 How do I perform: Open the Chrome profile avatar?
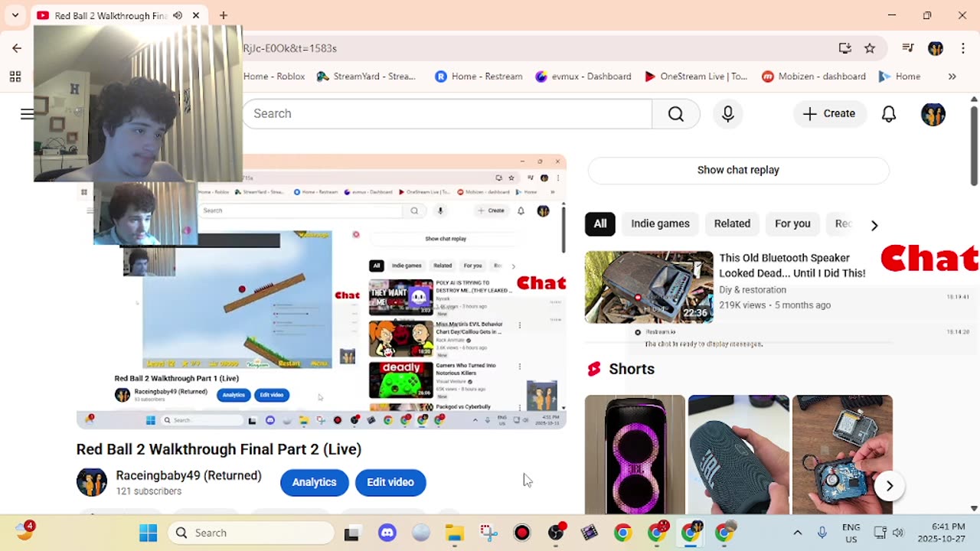[x=936, y=48]
